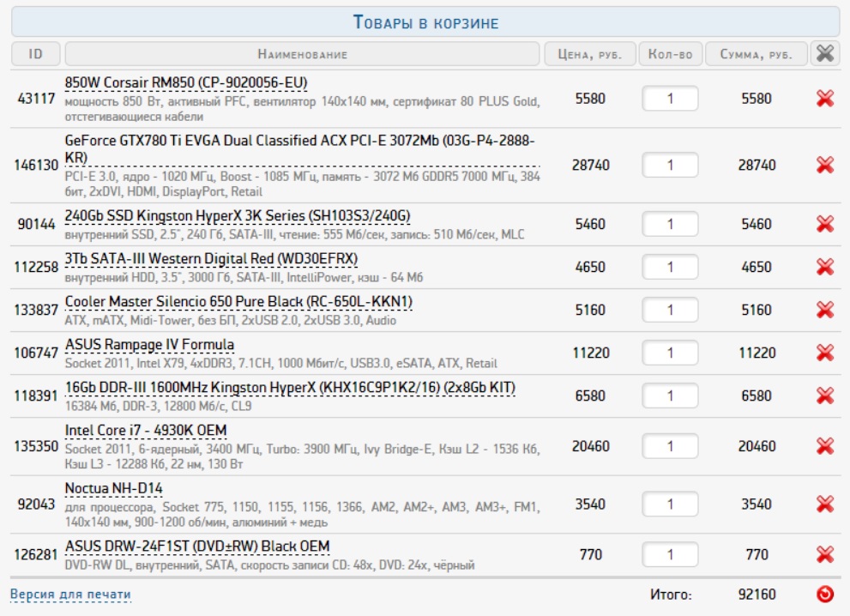Screen dimensions: 850x616
Task: Click quantity field for Cooler Master Silencio
Action: tap(670, 310)
